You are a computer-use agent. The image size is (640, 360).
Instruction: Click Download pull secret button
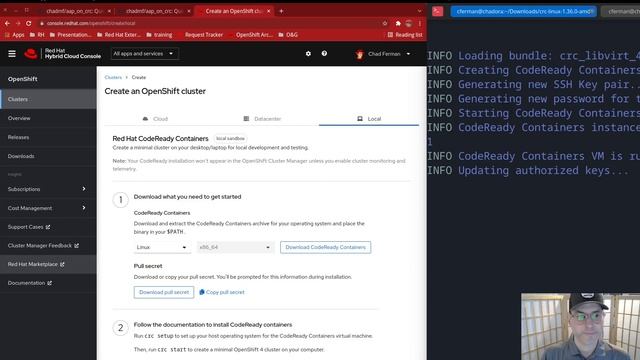coord(164,292)
